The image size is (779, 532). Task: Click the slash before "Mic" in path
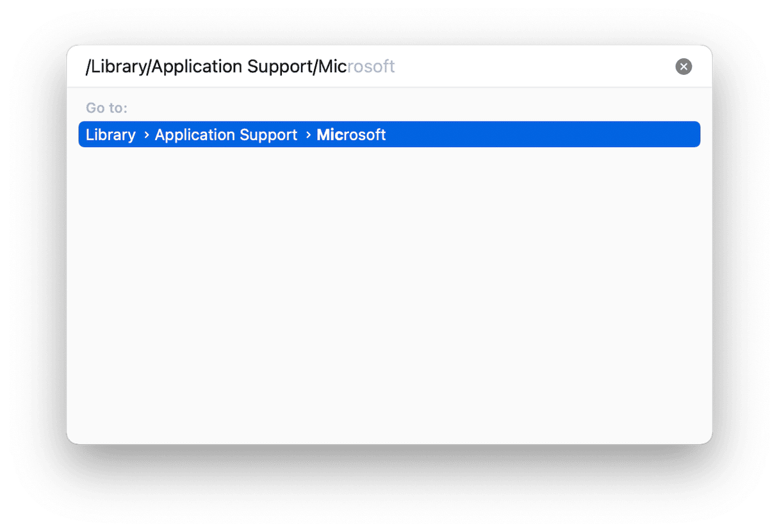(315, 67)
